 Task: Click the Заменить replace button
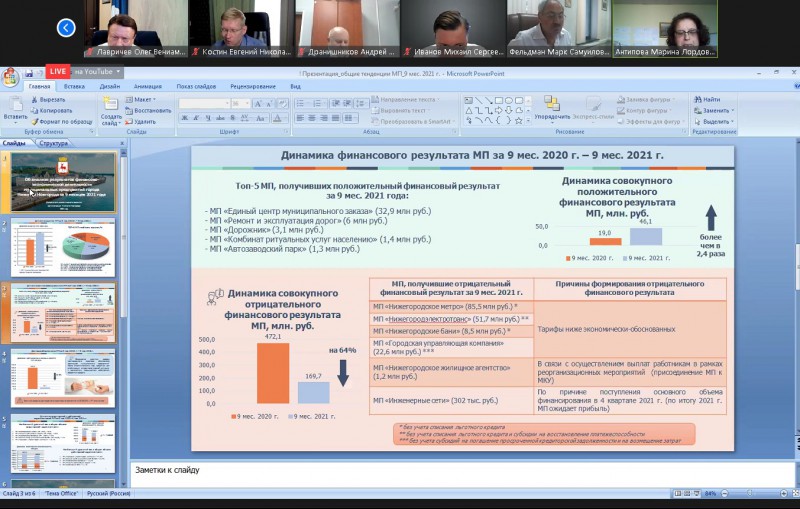(x=716, y=110)
